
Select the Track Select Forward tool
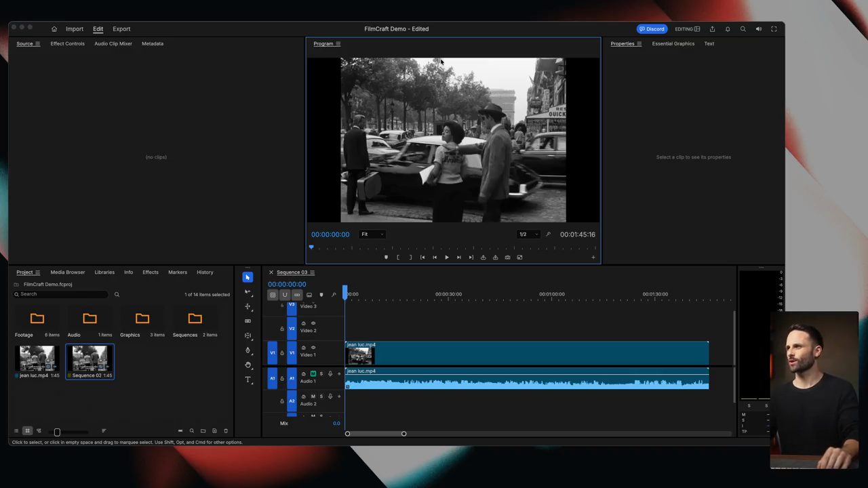pyautogui.click(x=248, y=291)
